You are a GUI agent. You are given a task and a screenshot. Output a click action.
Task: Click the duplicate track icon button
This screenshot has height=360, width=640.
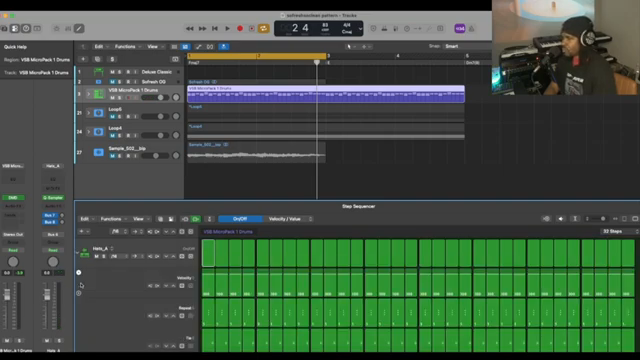97,59
